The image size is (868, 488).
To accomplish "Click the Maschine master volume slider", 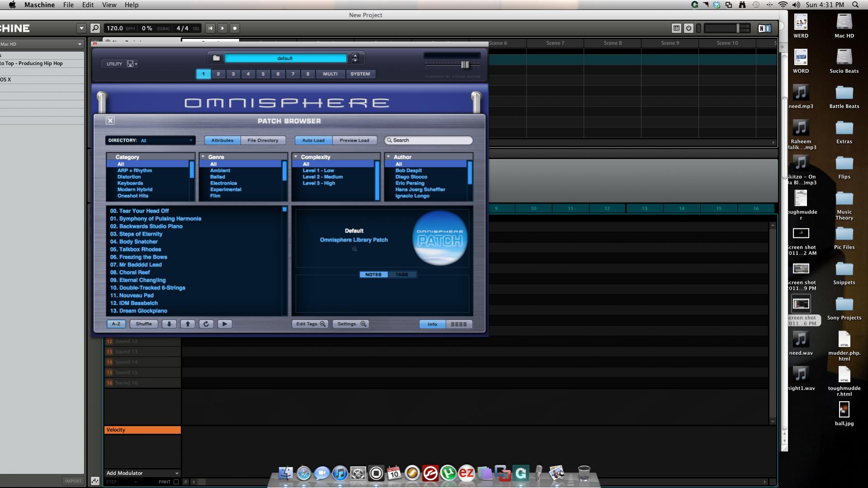I will [x=727, y=28].
